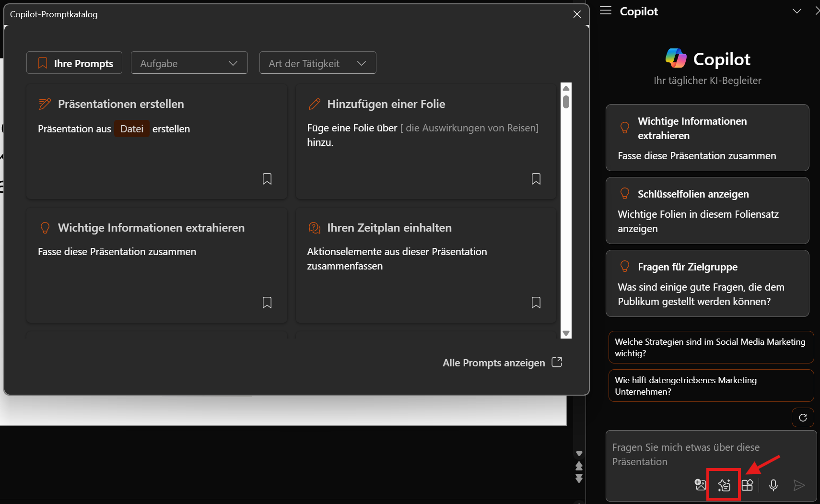Save the Ihren Zeitplan einhalten prompt

[x=536, y=303]
